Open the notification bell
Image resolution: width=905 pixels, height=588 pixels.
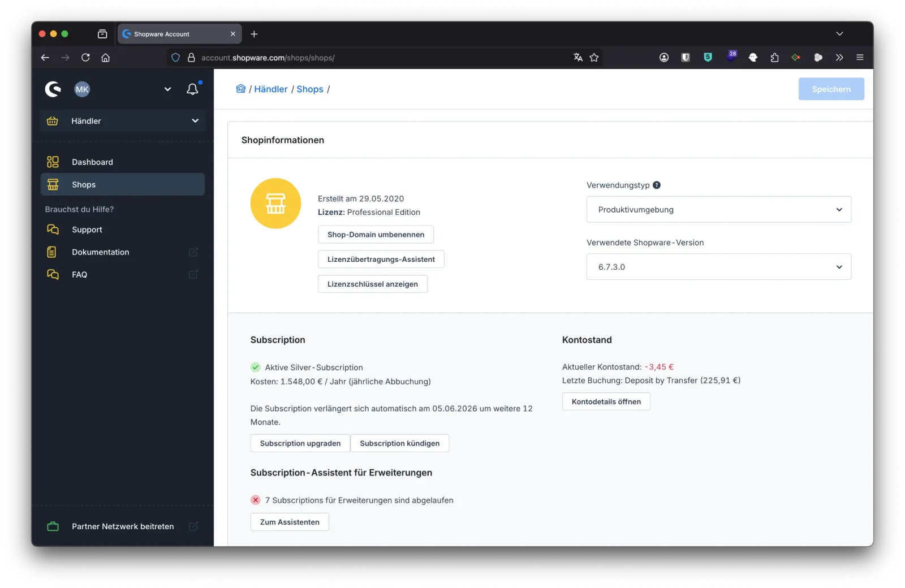pyautogui.click(x=192, y=89)
